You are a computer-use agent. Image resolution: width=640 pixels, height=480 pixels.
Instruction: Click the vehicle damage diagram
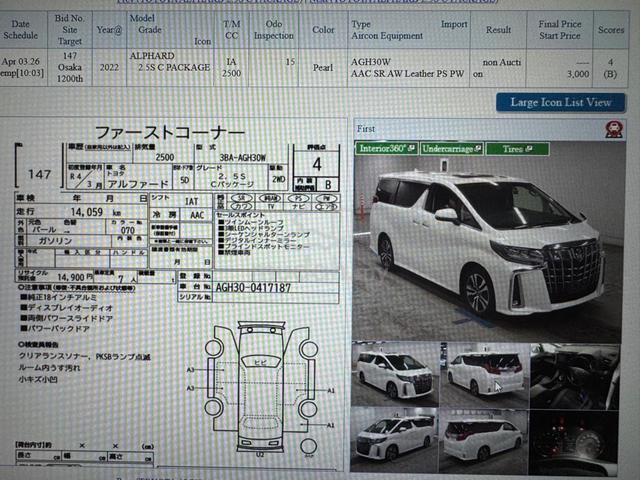[x=262, y=389]
